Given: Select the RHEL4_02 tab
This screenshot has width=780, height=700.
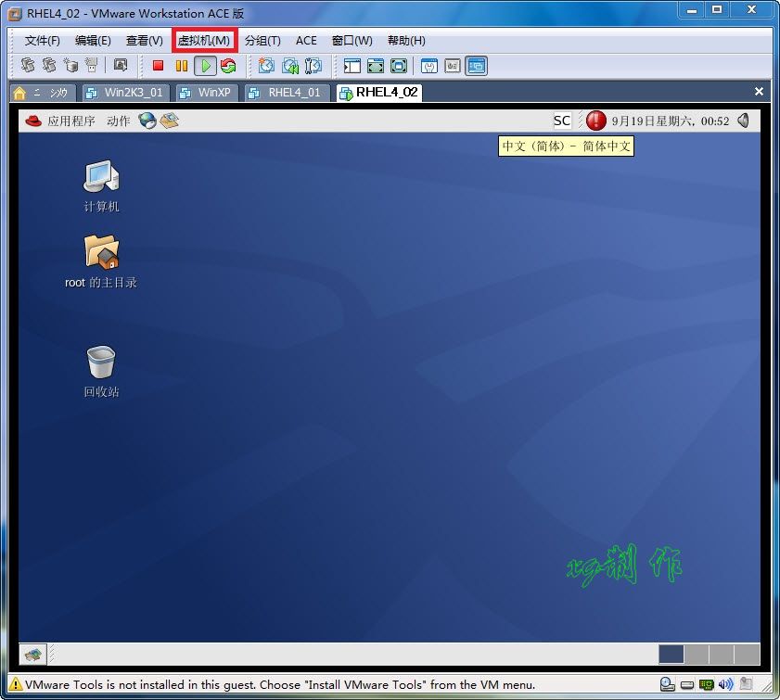Looking at the screenshot, I should pos(379,93).
